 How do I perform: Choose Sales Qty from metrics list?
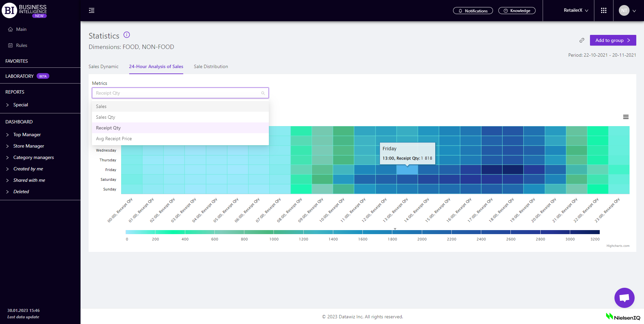[105, 117]
